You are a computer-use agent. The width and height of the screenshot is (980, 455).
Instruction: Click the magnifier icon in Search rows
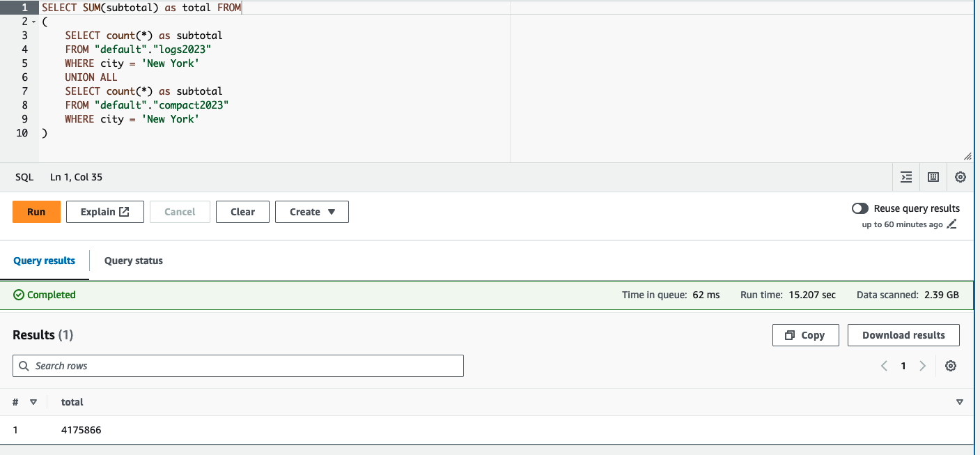click(x=24, y=365)
